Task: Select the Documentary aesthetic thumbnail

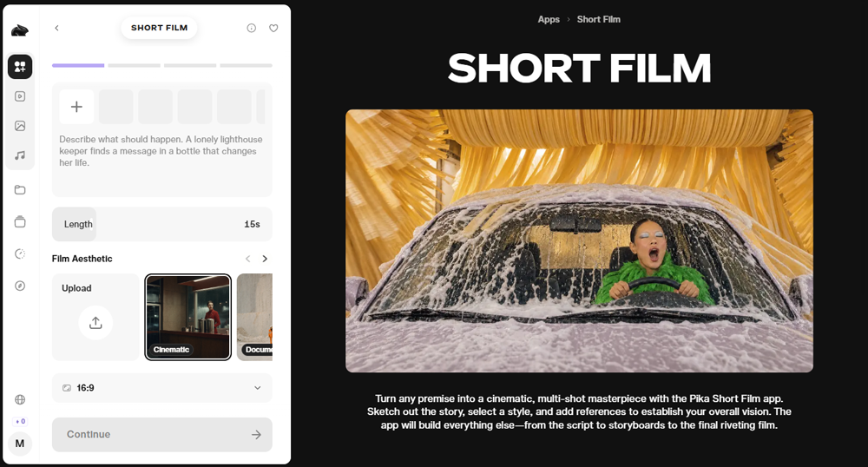Action: click(x=254, y=317)
